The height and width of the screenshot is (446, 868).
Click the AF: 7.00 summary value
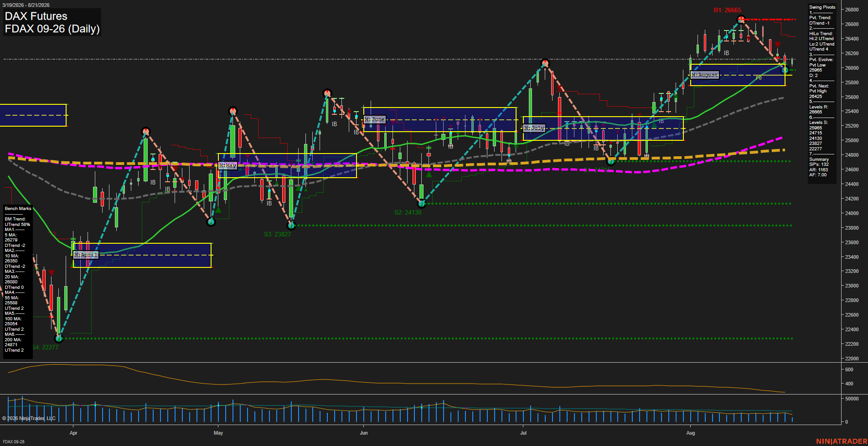point(818,175)
